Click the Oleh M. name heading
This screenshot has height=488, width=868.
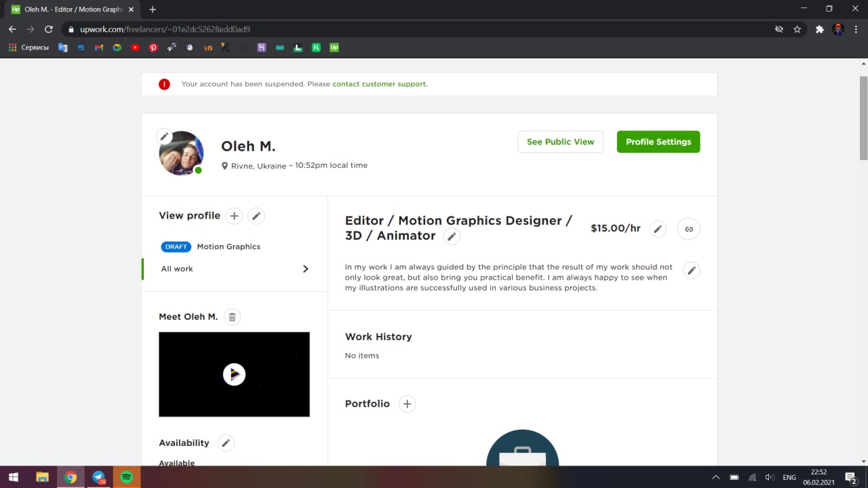[x=248, y=146]
